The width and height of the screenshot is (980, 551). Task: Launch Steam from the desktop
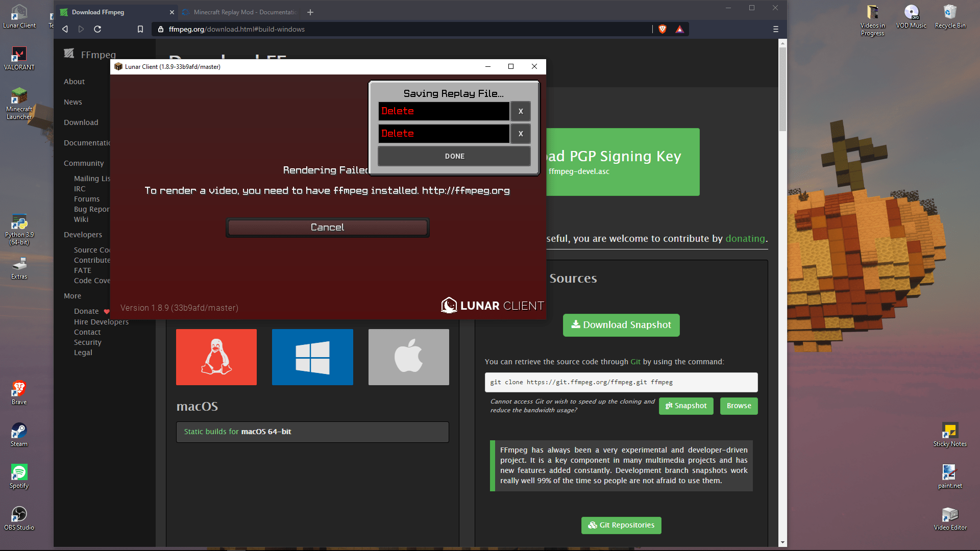tap(19, 435)
